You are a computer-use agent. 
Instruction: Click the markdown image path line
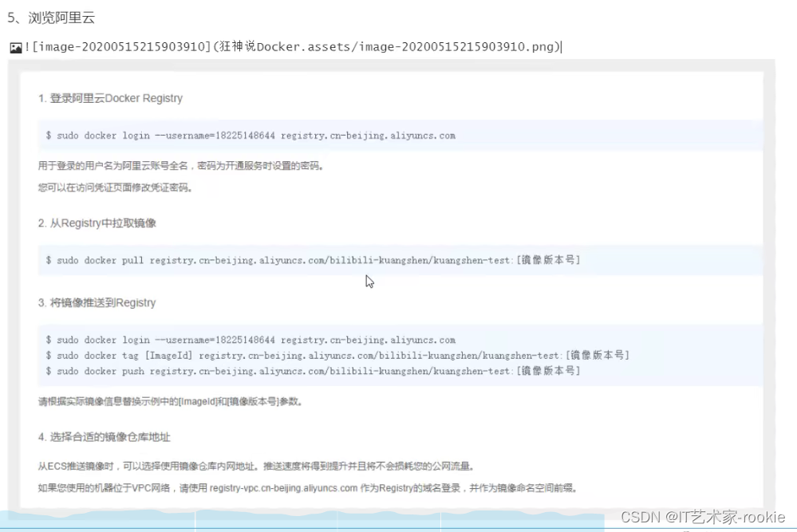click(292, 47)
